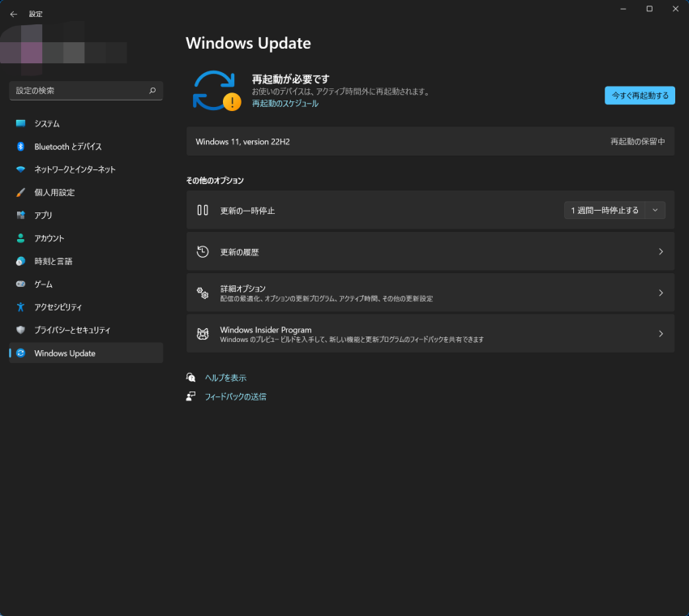Click the network Wi-Fi icon in the sidebar
This screenshot has width=689, height=616.
(20, 169)
